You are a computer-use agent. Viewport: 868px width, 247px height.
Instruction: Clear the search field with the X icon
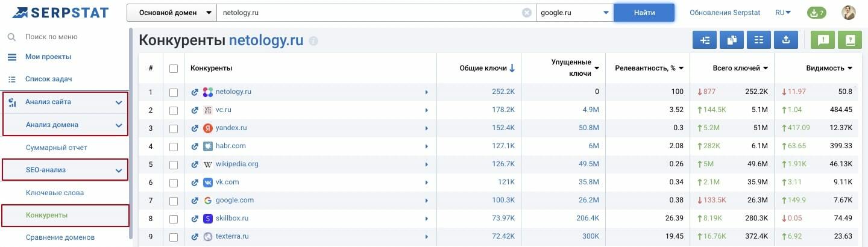coord(527,13)
